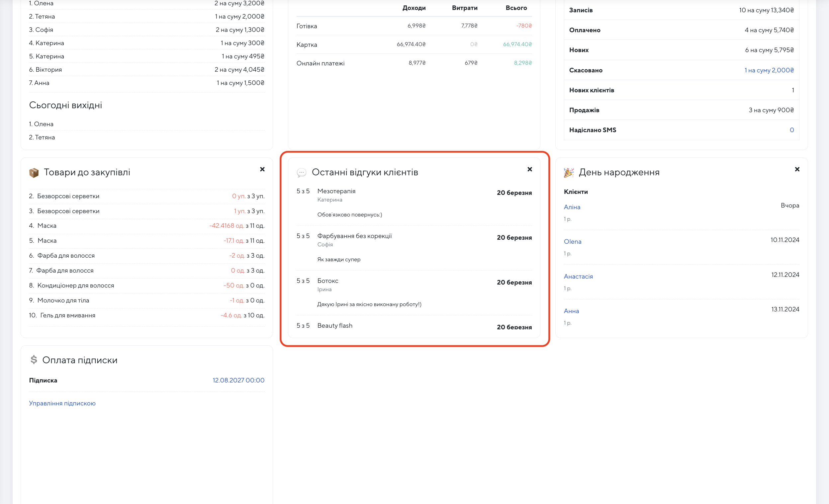Close the Останні відгуки клієнтів widget
829x504 pixels.
point(529,169)
